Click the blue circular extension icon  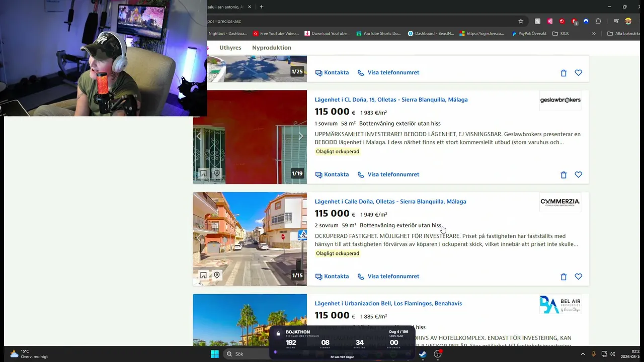(x=586, y=21)
